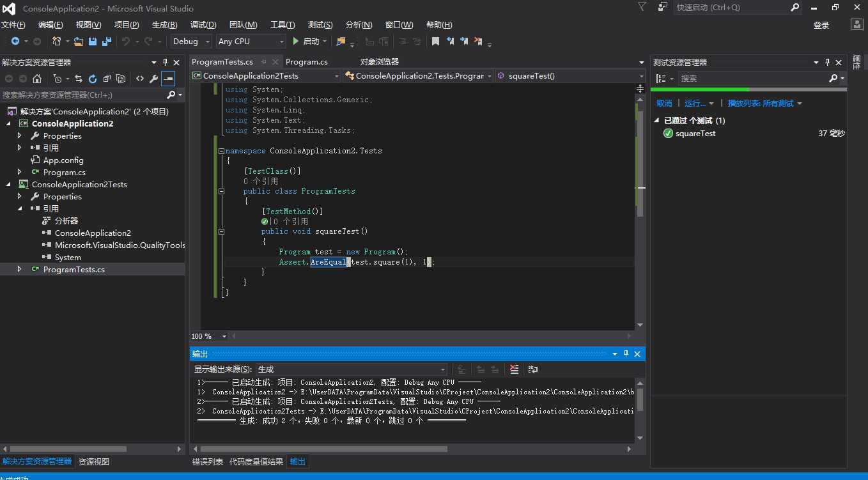Open the 测试(S) menu
868x480 pixels.
tap(320, 25)
